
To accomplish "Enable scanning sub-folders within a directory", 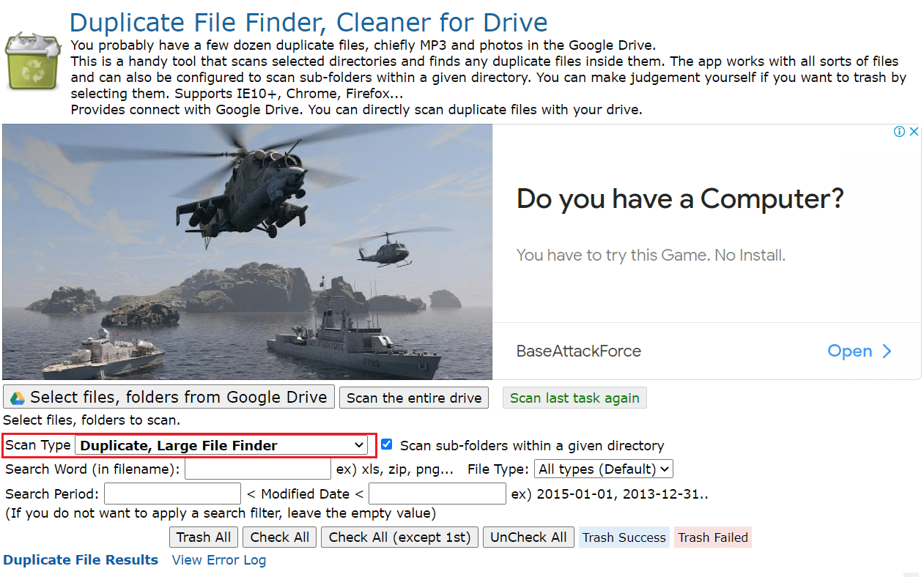I will (x=386, y=444).
